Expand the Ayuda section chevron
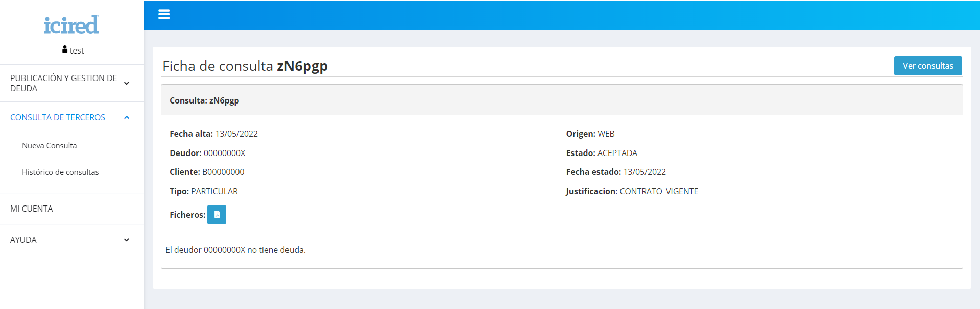The width and height of the screenshot is (980, 309). (x=127, y=240)
